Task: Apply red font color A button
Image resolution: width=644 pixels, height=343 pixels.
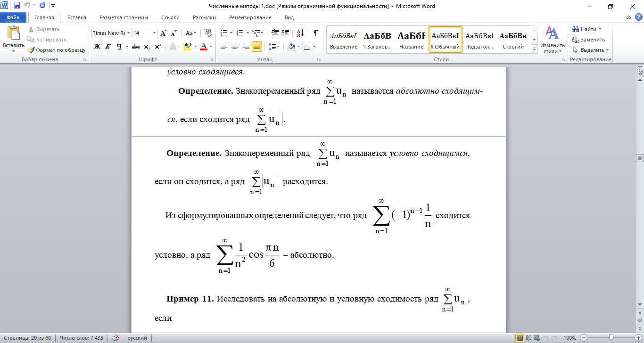Action: (204, 47)
